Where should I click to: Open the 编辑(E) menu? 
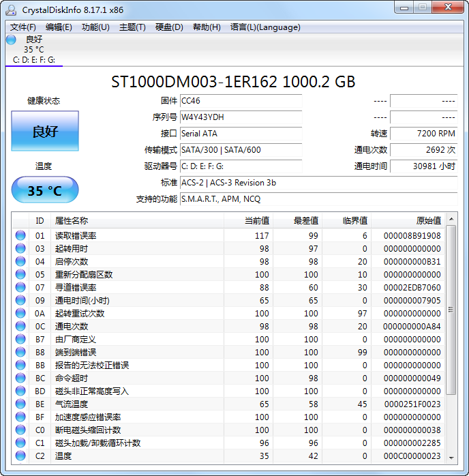tap(59, 27)
